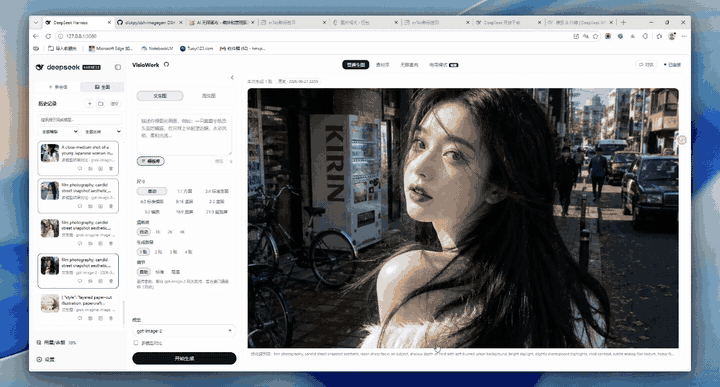Screen dimensions: 720x387
Task: Start a new session with "+ 新会话"
Action: click(58, 87)
